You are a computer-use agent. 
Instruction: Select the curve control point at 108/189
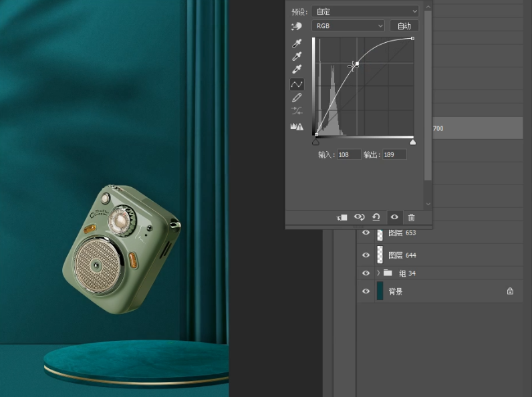coord(357,63)
